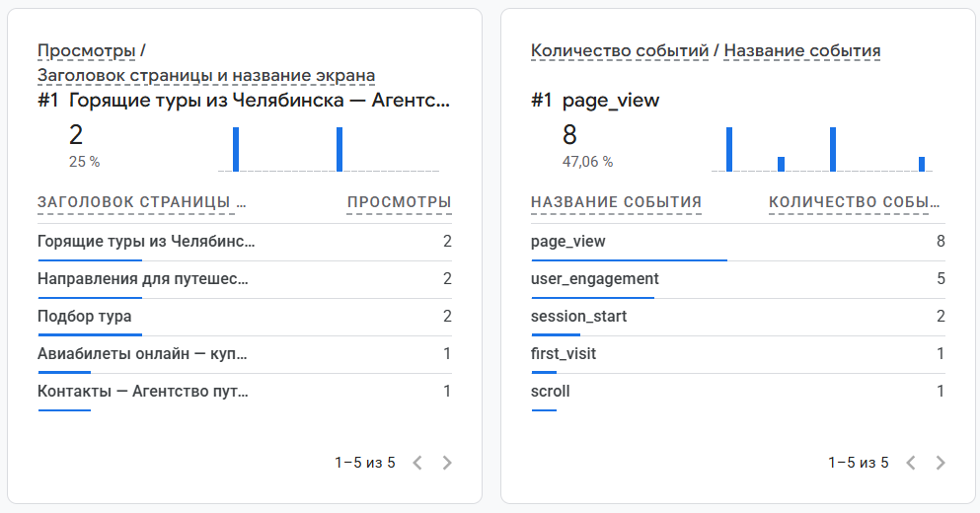Sort by ЗАГОЛОВОК СТРАНИЦЫ column header
The image size is (980, 513).
pos(142,202)
